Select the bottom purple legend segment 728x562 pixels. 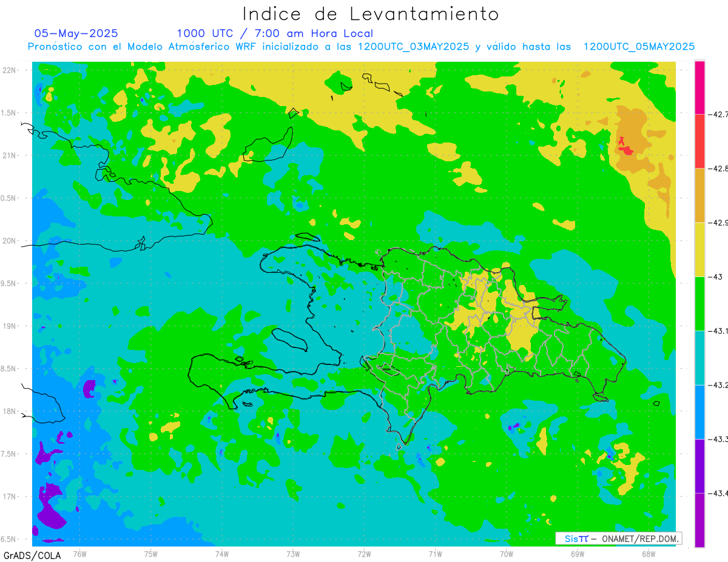point(699,520)
